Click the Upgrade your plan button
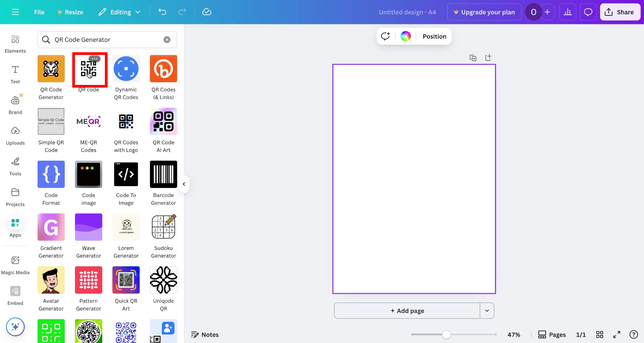 point(484,12)
